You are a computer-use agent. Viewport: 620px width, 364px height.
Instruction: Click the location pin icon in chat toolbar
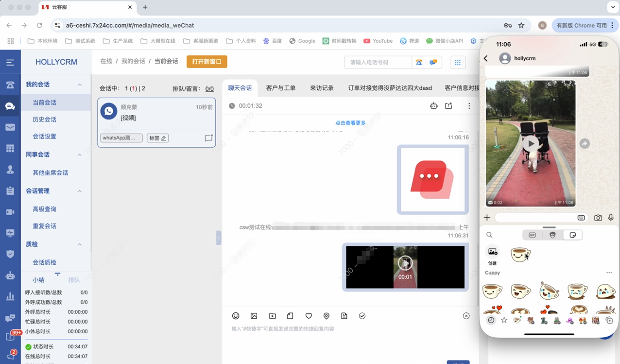click(326, 316)
